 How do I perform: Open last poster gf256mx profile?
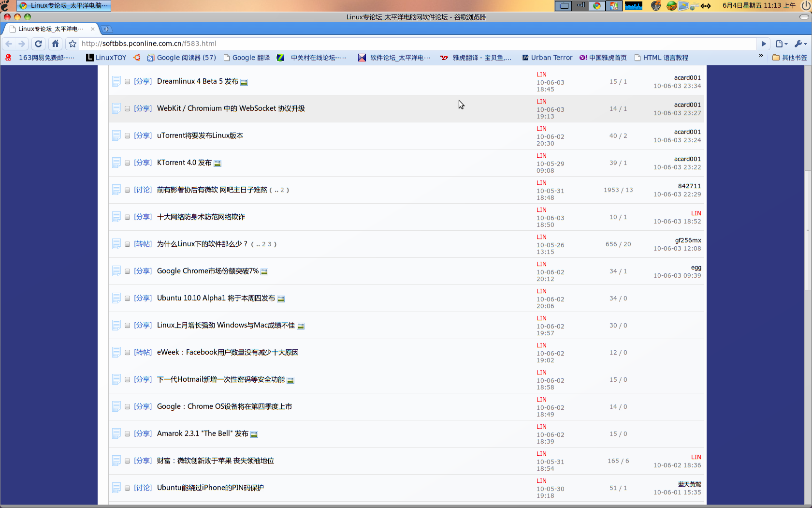coord(688,240)
